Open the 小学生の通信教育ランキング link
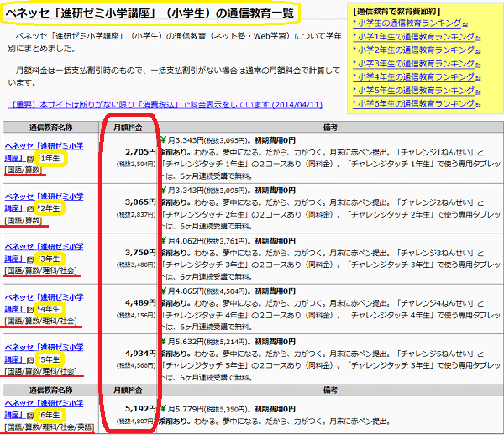This screenshot has height=435, width=504. [x=410, y=24]
